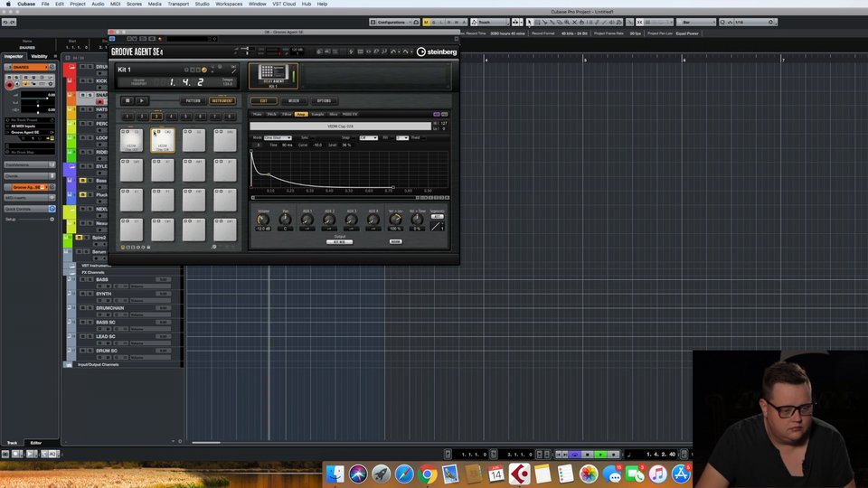Screen dimensions: 868x488
Task: Adjust the Volume knob in Amp section
Action: pos(263,220)
